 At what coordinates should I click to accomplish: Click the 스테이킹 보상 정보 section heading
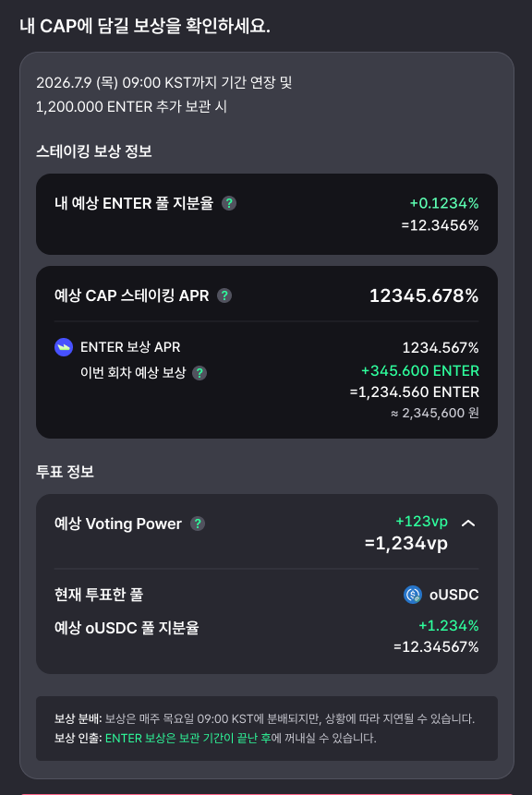tap(94, 151)
